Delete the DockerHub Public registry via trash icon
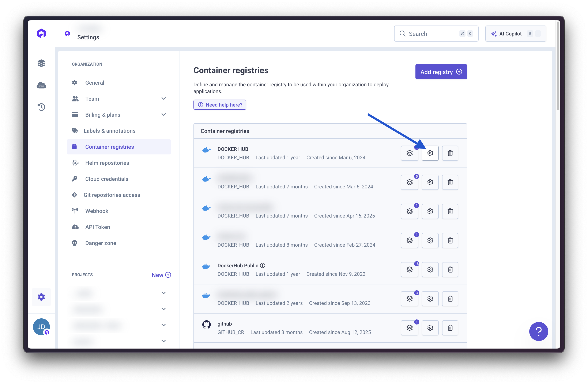The image size is (588, 384). click(x=450, y=269)
